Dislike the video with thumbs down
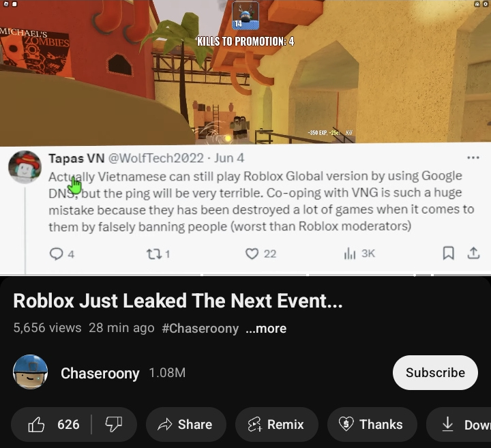491x448 pixels. click(x=114, y=425)
